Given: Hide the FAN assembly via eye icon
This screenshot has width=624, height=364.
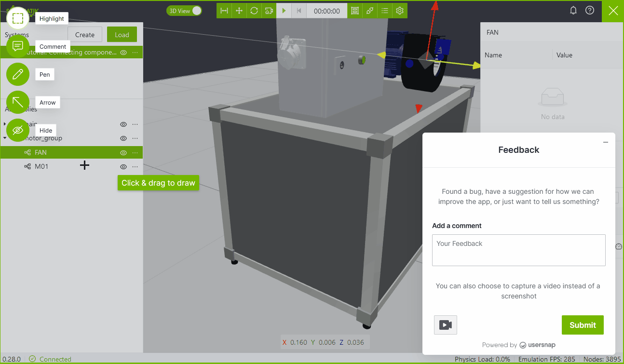Looking at the screenshot, I should 123,153.
